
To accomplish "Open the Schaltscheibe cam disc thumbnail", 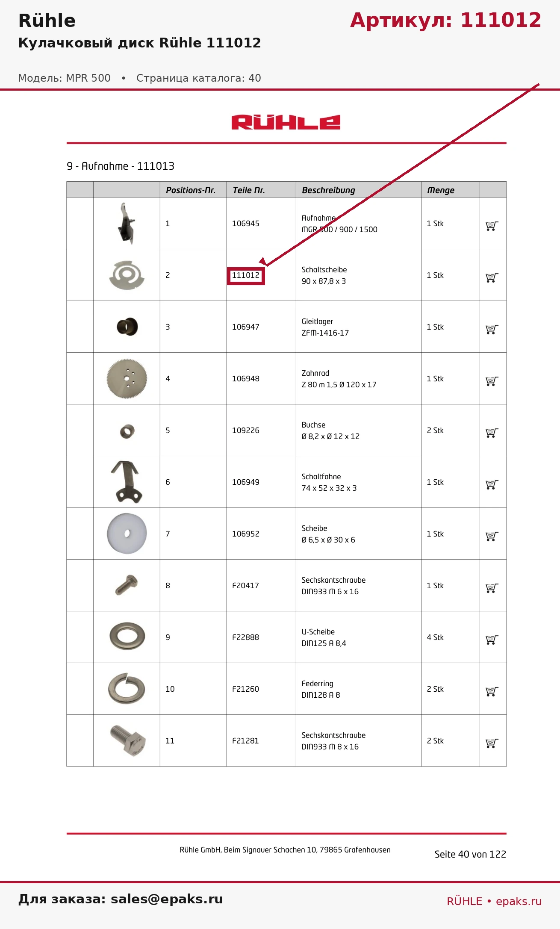I will [x=127, y=275].
